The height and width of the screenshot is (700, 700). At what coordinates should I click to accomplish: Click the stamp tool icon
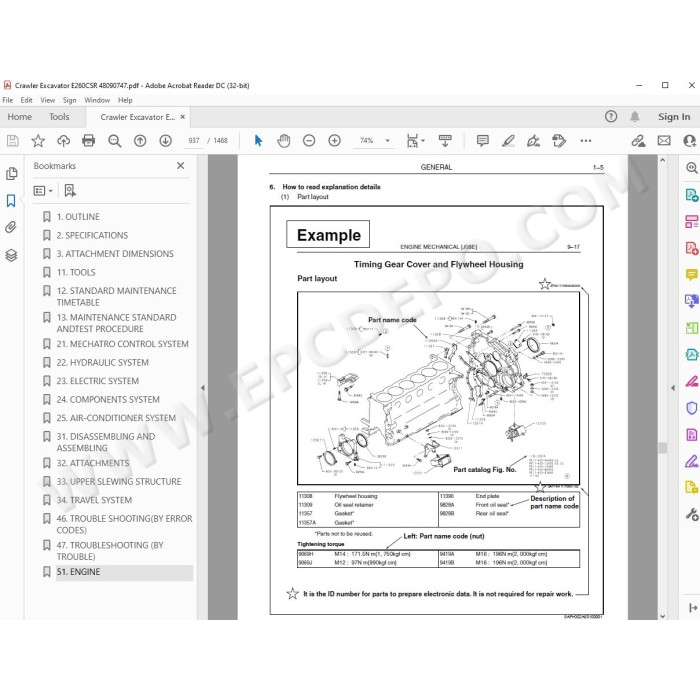click(x=559, y=141)
